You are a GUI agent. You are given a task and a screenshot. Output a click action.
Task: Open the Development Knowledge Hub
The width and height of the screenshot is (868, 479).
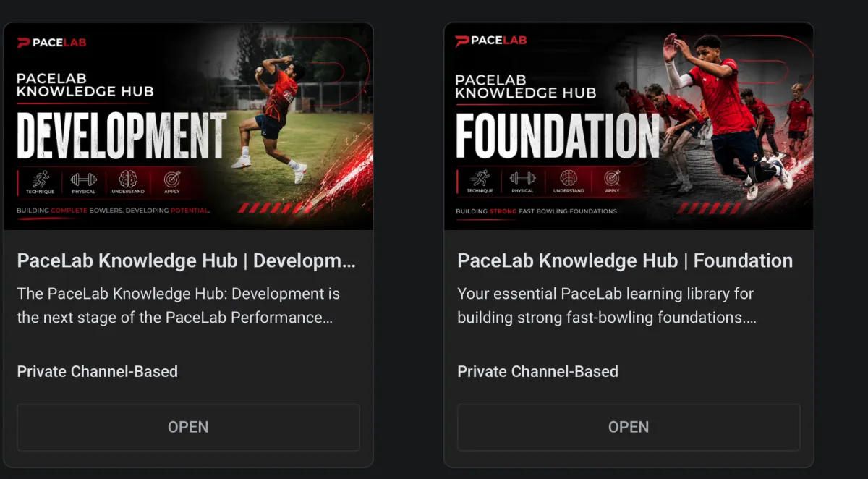[x=188, y=427]
